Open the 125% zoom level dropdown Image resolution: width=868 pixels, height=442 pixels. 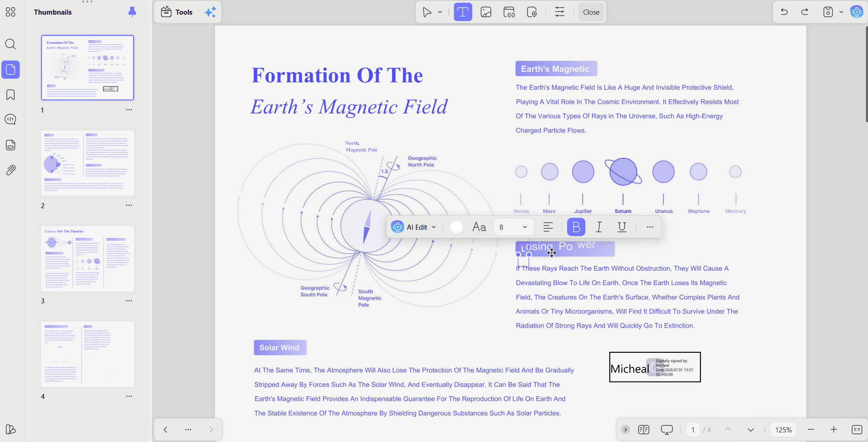[783, 430]
